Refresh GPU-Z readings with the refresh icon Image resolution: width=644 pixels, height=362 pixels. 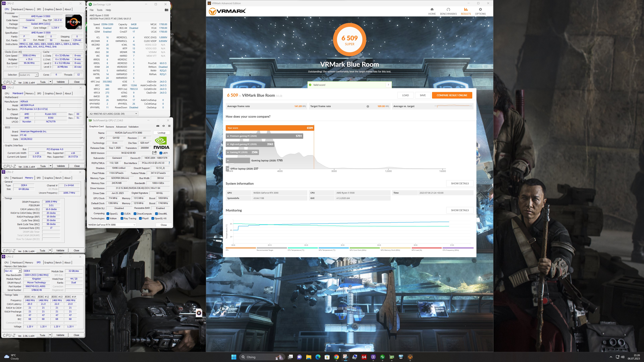coord(164,126)
